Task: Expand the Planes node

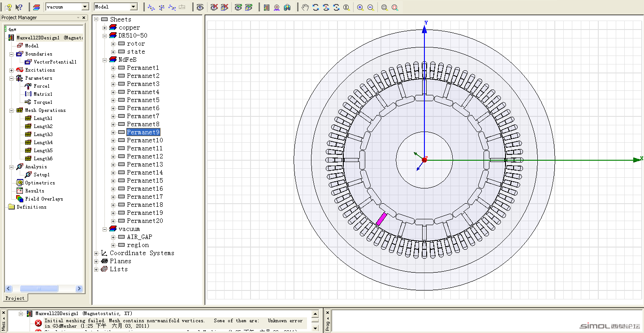Action: tap(96, 261)
